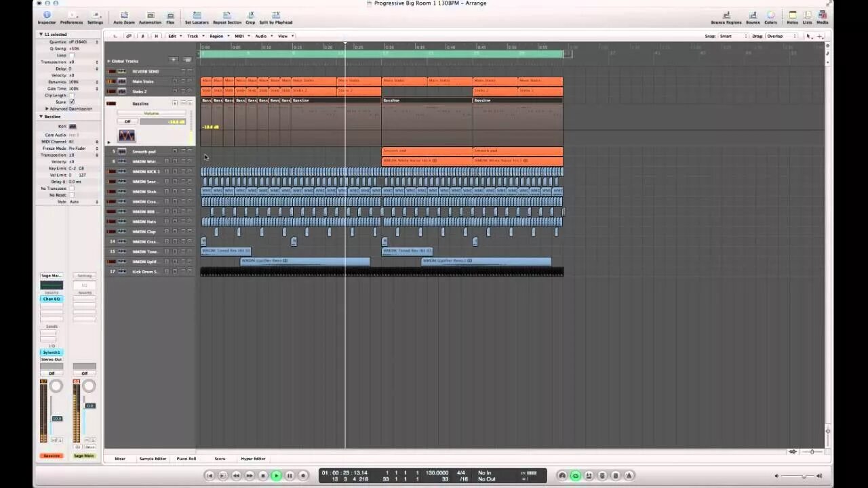Check the Loop checkbox in region parameters

pos(72,55)
